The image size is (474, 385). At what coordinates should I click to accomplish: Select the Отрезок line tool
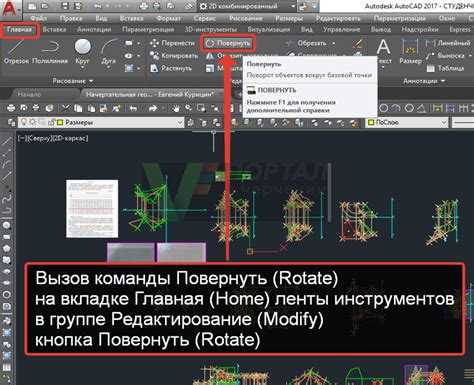(16, 52)
